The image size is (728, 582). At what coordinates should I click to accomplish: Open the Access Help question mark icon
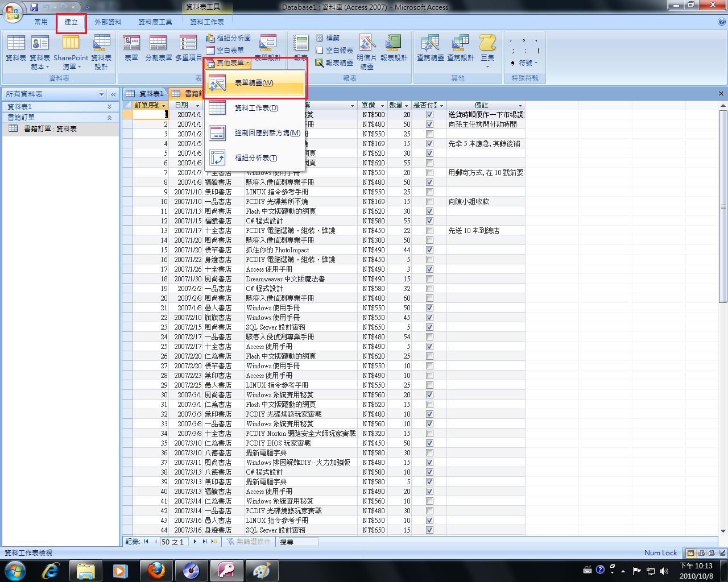coord(722,22)
